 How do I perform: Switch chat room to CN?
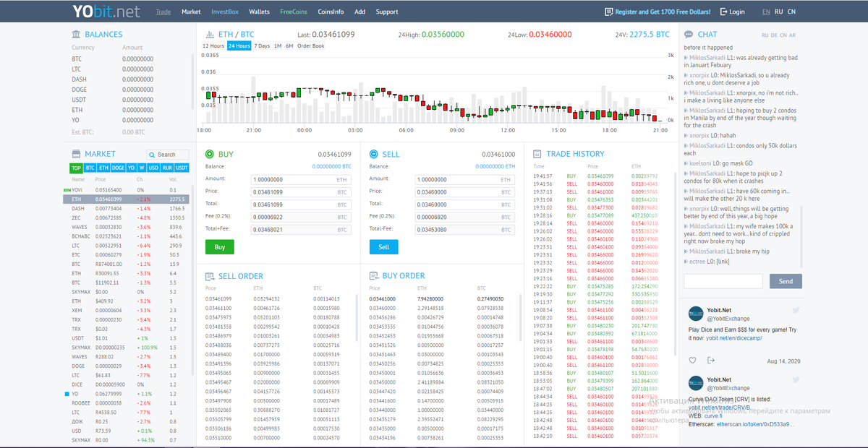point(783,35)
